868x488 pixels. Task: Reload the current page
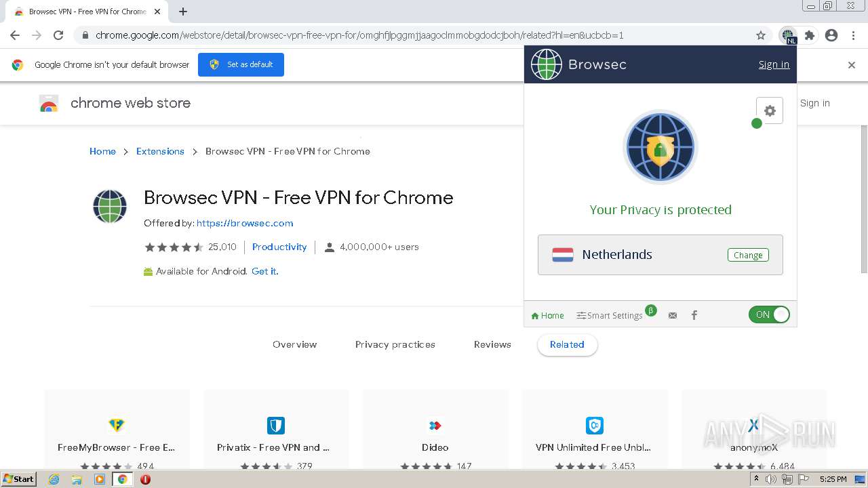[58, 35]
